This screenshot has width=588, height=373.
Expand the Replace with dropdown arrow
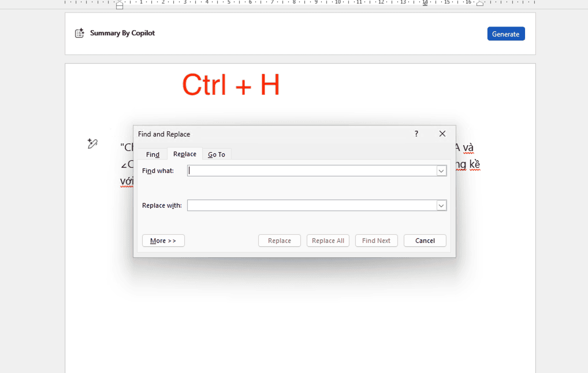click(441, 205)
